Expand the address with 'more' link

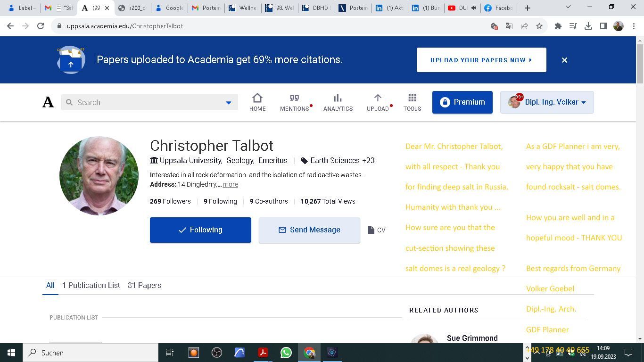[231, 185]
